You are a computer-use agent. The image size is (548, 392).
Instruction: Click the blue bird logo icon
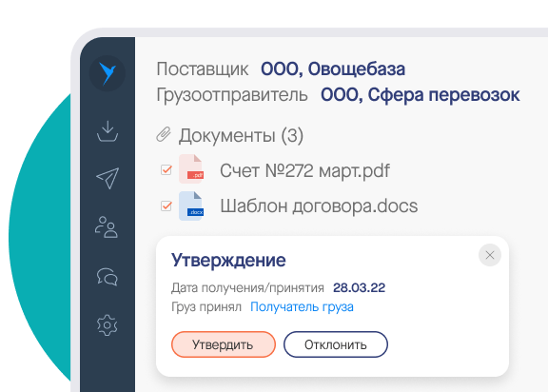[x=108, y=73]
